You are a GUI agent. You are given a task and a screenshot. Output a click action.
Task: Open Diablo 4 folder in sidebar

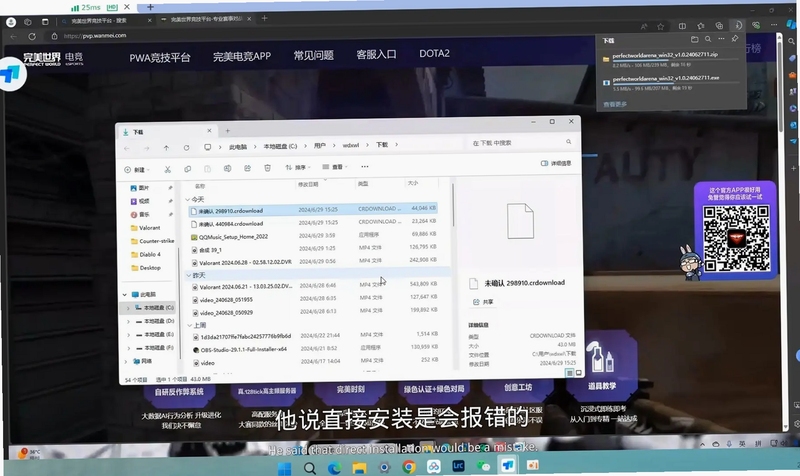(x=145, y=254)
